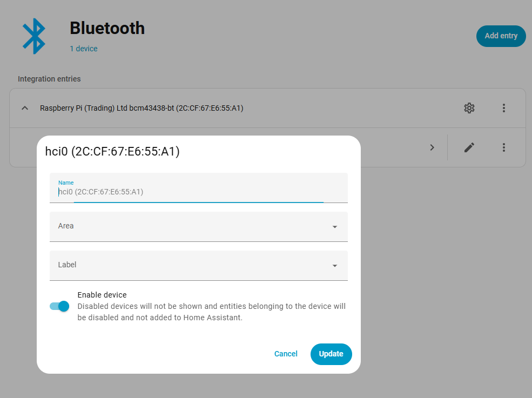This screenshot has height=398, width=532.
Task: Open settings gear for Raspberry Pi entry
Action: point(469,108)
